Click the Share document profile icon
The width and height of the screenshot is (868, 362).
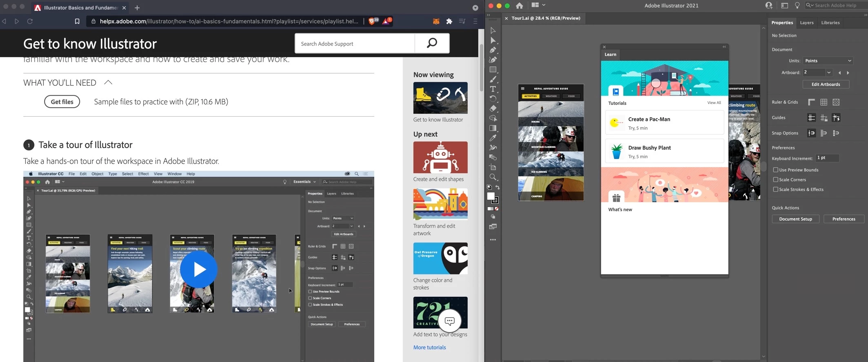pos(769,6)
